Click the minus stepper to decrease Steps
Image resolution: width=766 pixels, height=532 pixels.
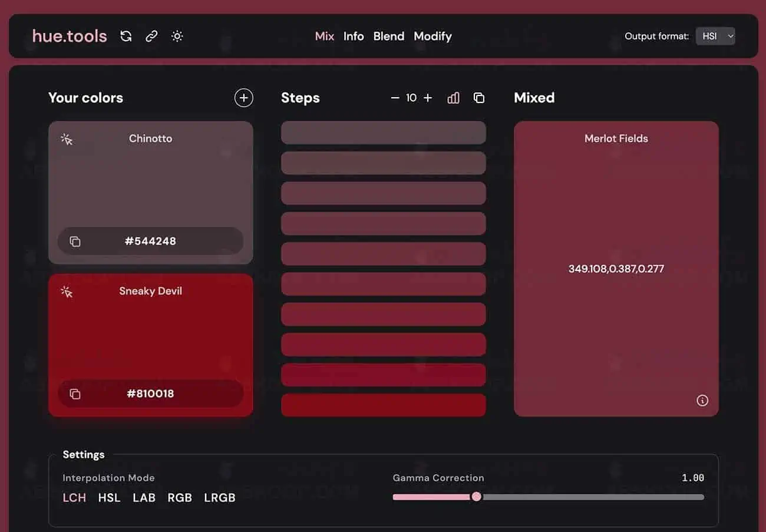click(x=395, y=98)
